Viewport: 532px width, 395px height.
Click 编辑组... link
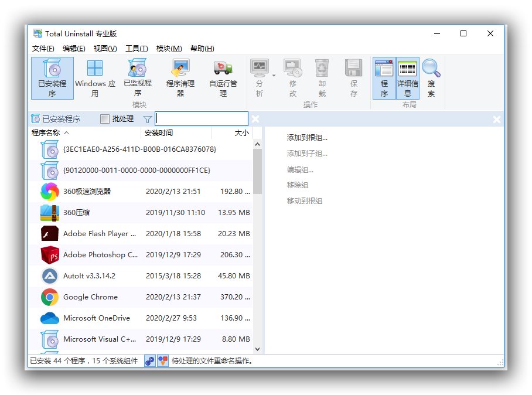coord(300,169)
